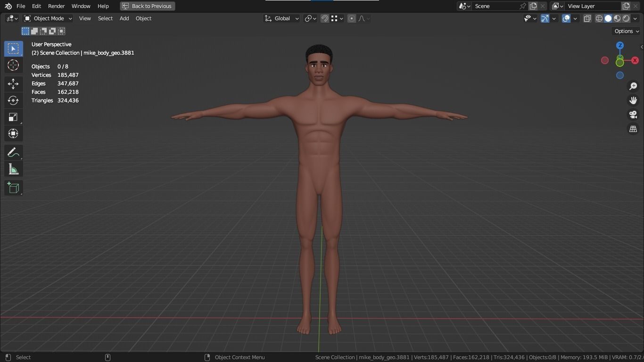Activate the 3D Cursor tool

[x=13, y=65]
